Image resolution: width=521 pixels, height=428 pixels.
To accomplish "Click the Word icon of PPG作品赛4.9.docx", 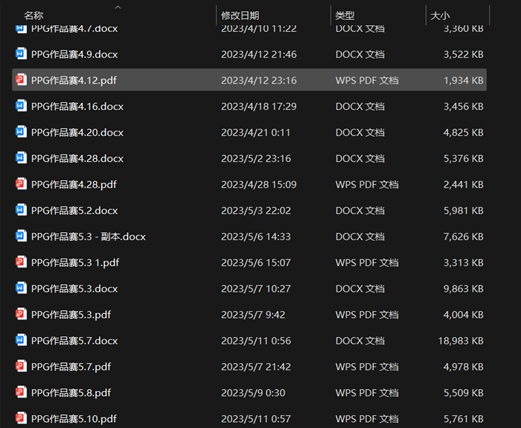I will [21, 54].
